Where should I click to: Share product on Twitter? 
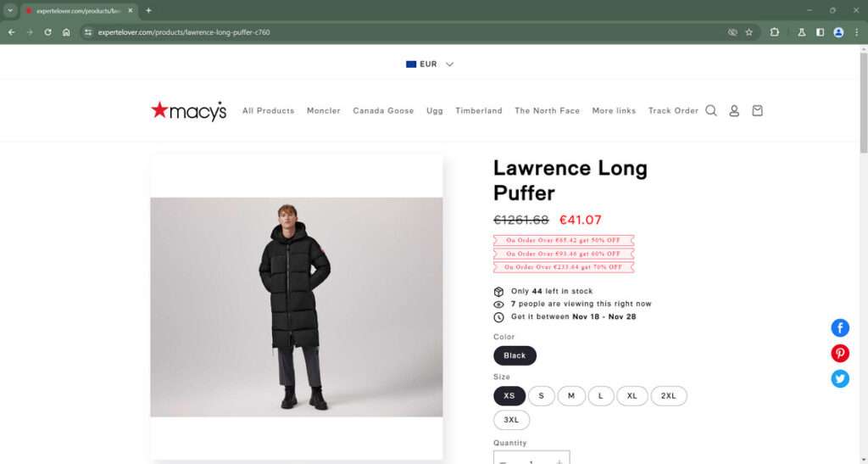(x=840, y=378)
